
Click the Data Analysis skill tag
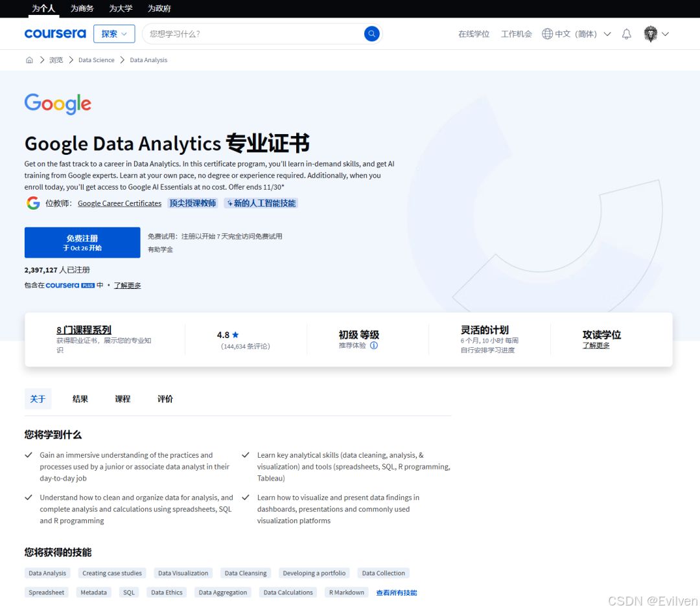47,573
